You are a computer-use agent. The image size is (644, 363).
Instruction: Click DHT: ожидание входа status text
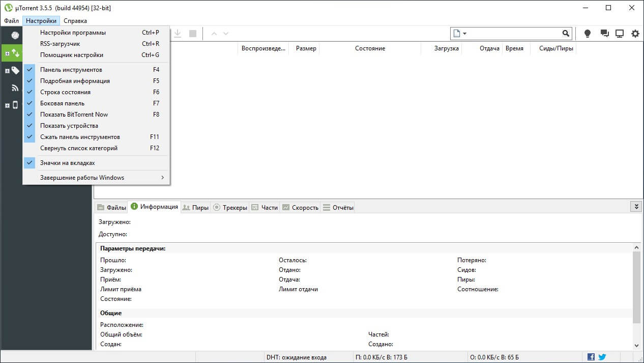click(296, 357)
